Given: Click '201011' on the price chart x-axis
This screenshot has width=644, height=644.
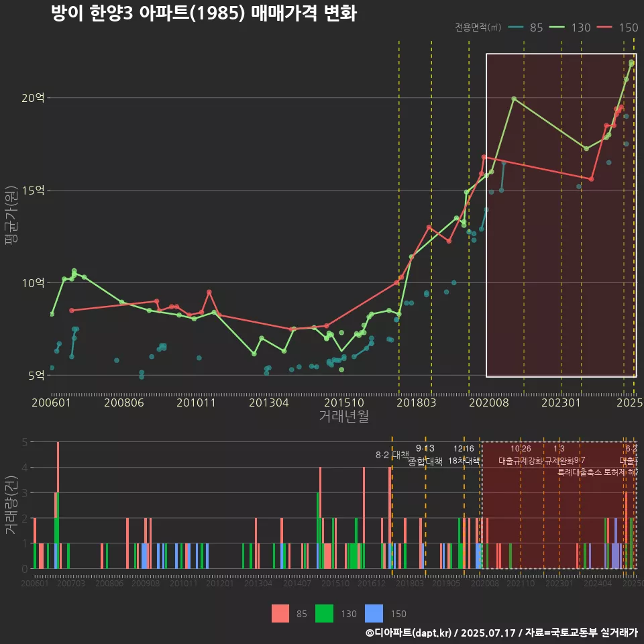Looking at the screenshot, I should [x=196, y=402].
